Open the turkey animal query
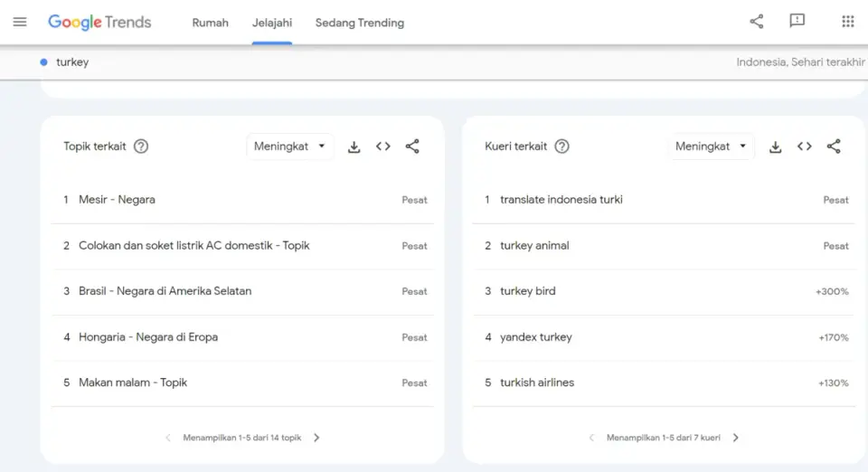This screenshot has width=868, height=472. (x=664, y=246)
